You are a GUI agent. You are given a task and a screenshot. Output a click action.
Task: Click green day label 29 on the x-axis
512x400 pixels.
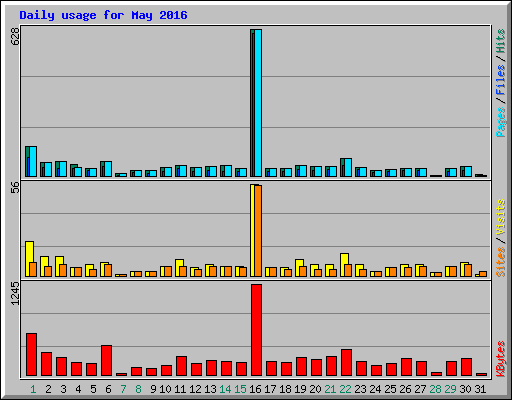point(450,389)
